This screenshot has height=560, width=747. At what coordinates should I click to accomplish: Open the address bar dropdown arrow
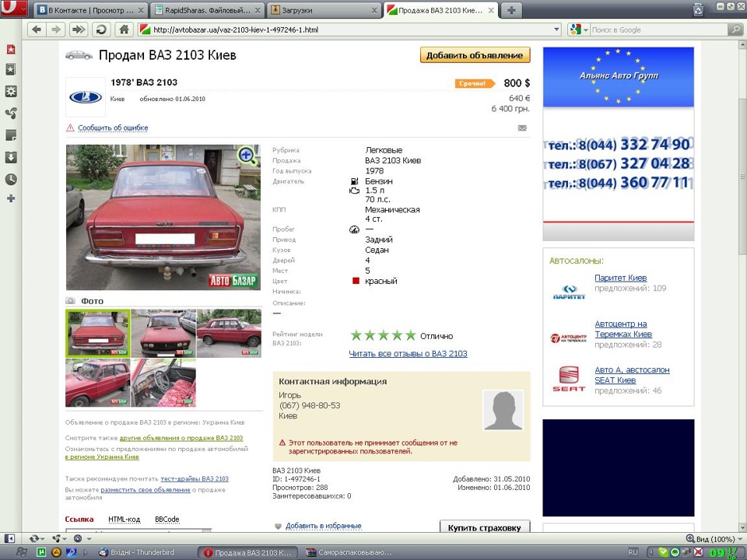pos(556,30)
